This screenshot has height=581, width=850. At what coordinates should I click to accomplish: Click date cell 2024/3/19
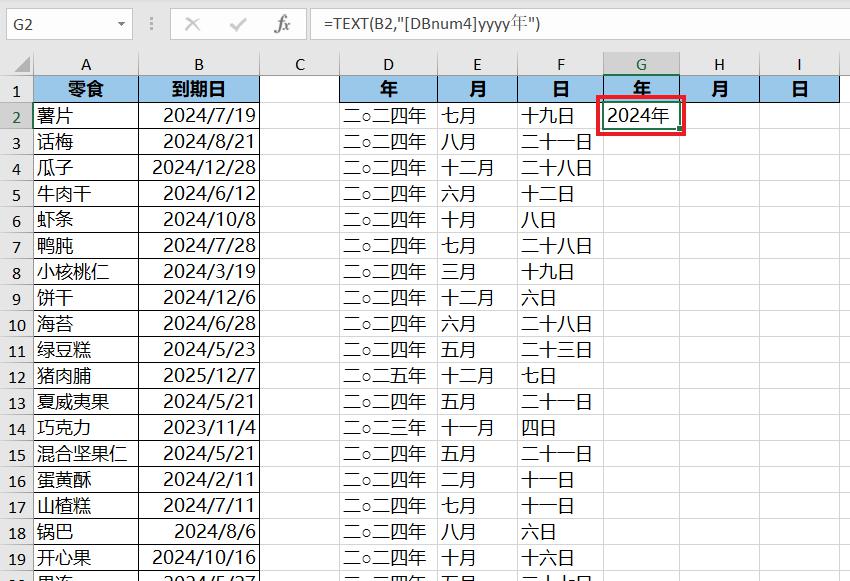[x=199, y=272]
